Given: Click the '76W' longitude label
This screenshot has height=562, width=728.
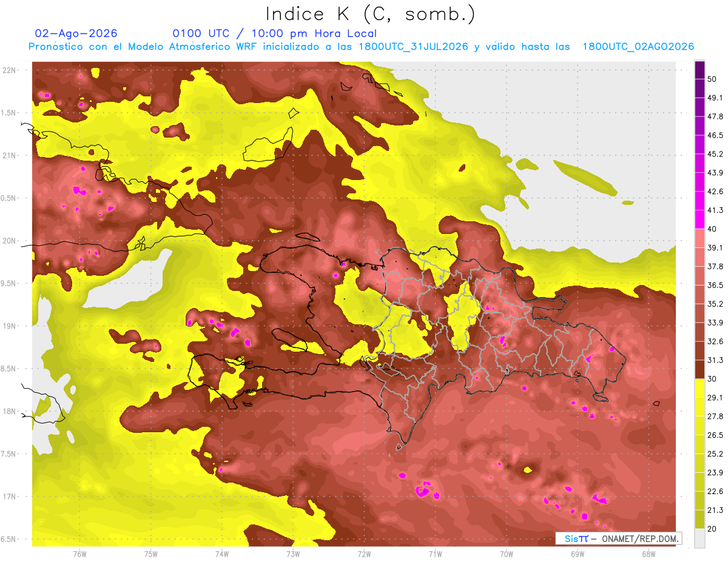Looking at the screenshot, I should pyautogui.click(x=79, y=554).
